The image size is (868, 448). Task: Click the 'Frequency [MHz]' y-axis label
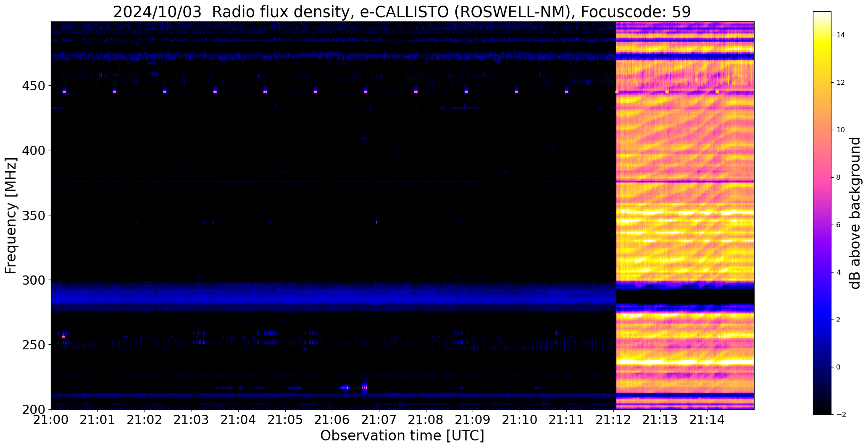click(11, 216)
